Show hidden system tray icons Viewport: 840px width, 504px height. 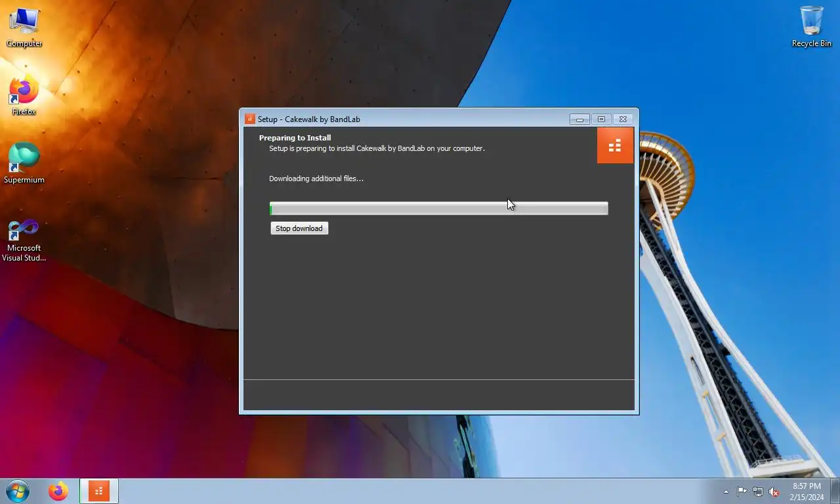[726, 492]
